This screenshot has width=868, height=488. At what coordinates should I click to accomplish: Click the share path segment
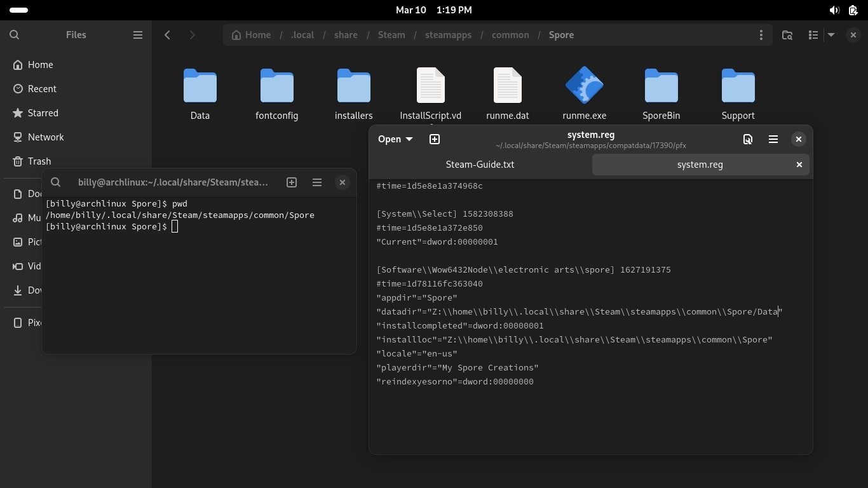[x=346, y=35]
